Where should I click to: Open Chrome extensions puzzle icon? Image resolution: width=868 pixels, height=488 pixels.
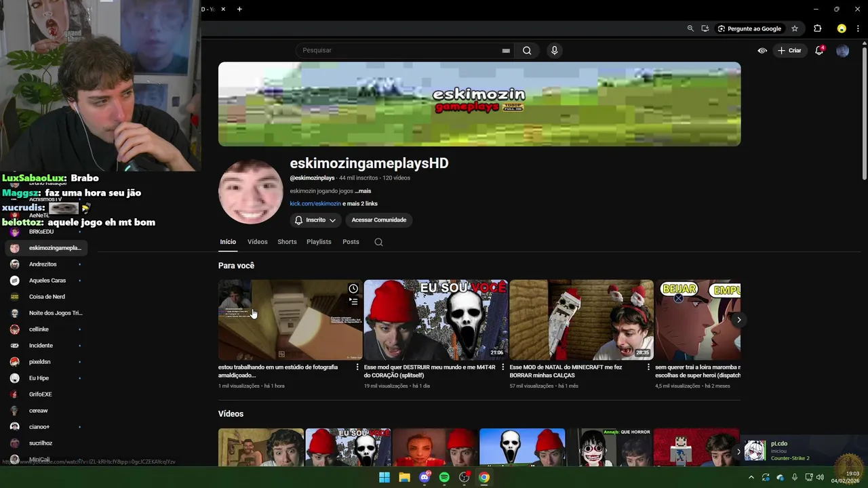pos(817,28)
